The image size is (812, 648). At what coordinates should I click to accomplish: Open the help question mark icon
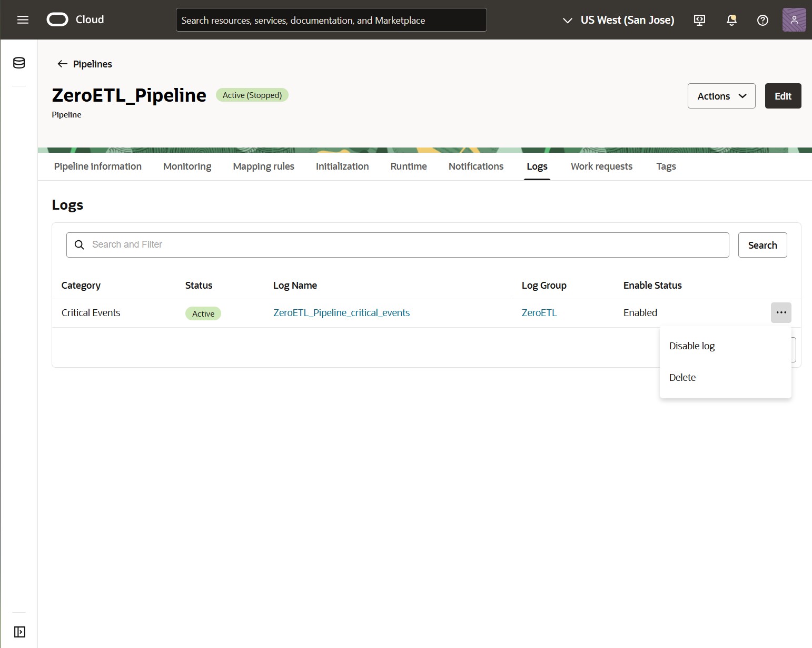(763, 19)
